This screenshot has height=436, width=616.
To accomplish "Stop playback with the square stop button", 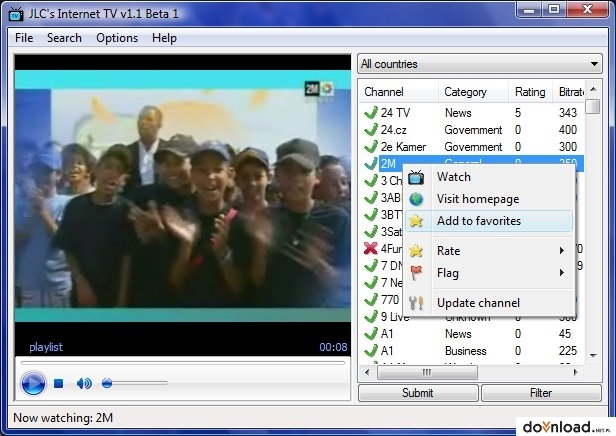I will [x=59, y=383].
